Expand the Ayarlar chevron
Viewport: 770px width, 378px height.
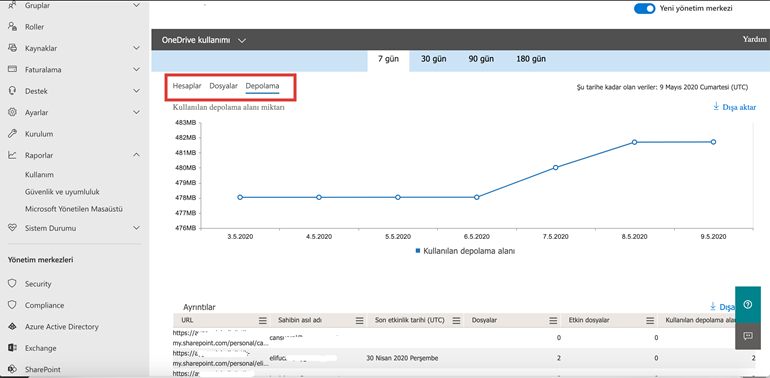pos(137,112)
